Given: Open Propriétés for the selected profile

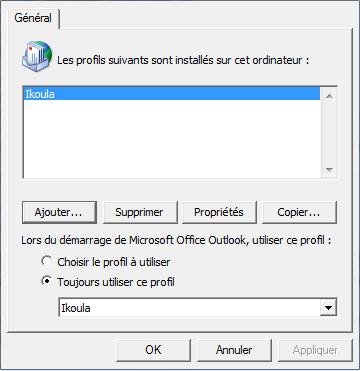Looking at the screenshot, I should point(220,212).
